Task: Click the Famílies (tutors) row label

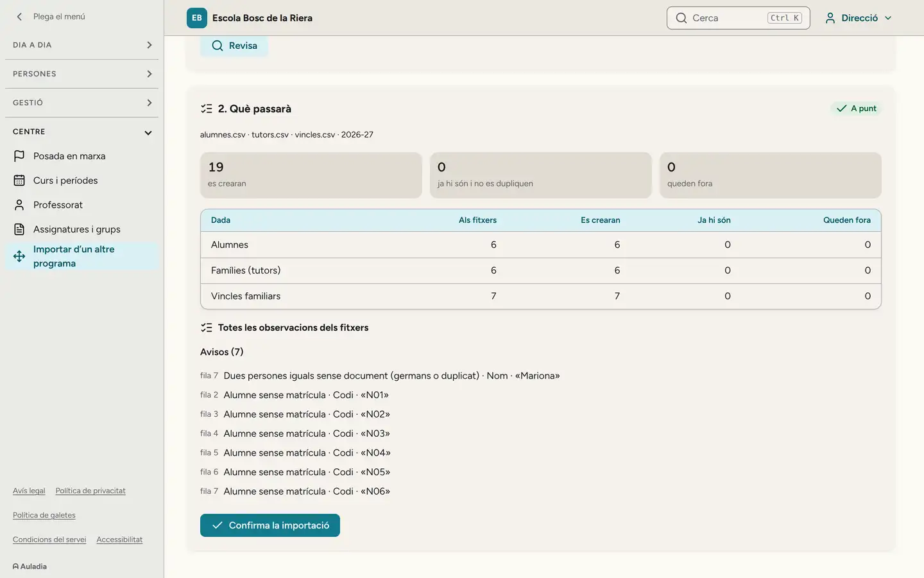Action: click(x=246, y=270)
